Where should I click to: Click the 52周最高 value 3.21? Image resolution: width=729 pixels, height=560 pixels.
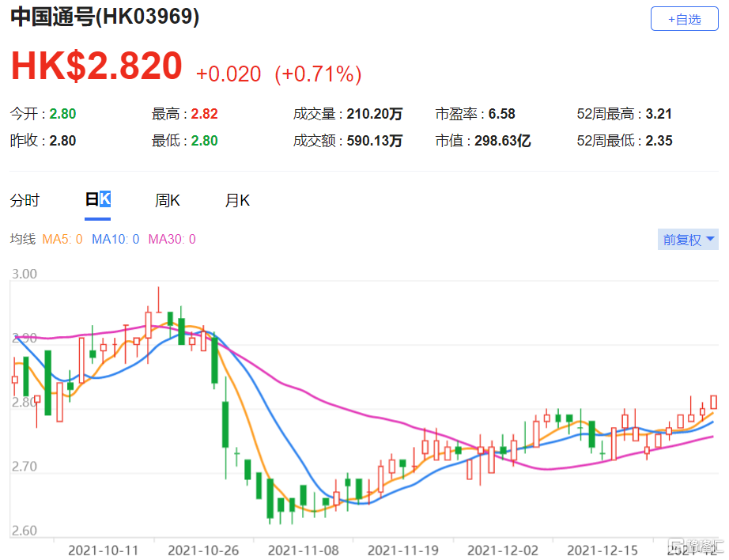pyautogui.click(x=659, y=113)
